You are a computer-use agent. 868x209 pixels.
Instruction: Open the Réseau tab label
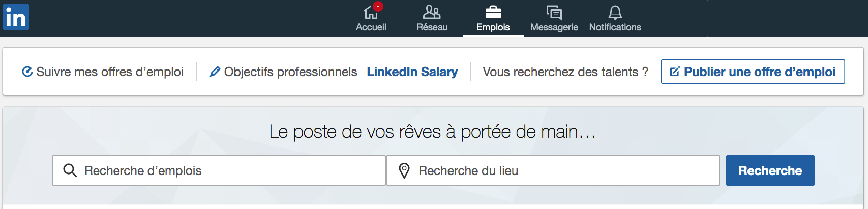[x=432, y=27]
